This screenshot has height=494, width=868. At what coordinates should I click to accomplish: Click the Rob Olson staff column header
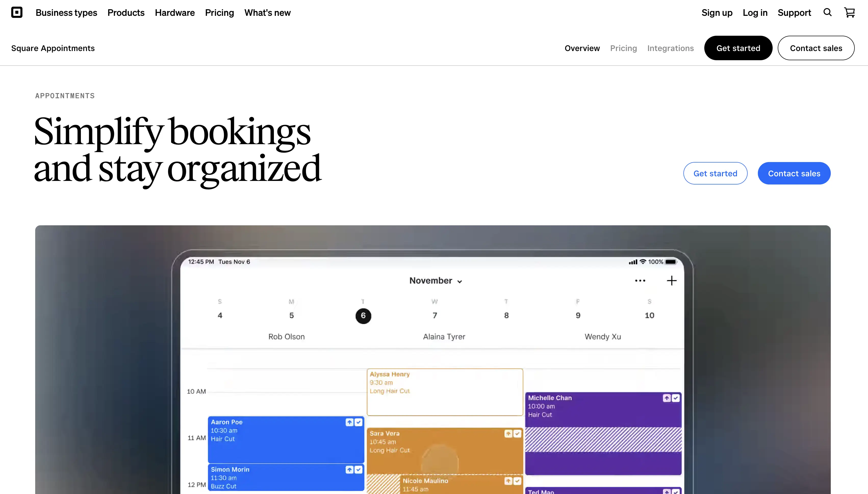(287, 337)
